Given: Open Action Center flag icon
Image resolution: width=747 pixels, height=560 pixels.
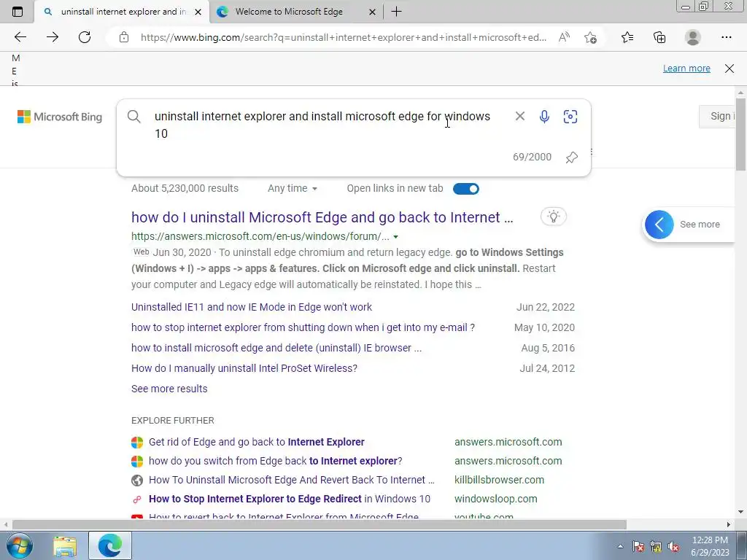Looking at the screenshot, I should pos(638,547).
